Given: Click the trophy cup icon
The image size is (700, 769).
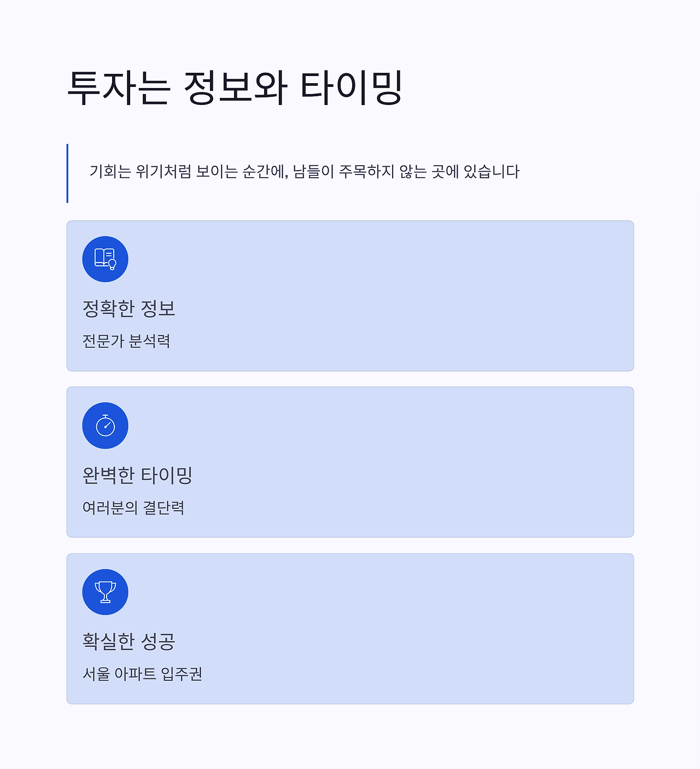Looking at the screenshot, I should click(105, 592).
